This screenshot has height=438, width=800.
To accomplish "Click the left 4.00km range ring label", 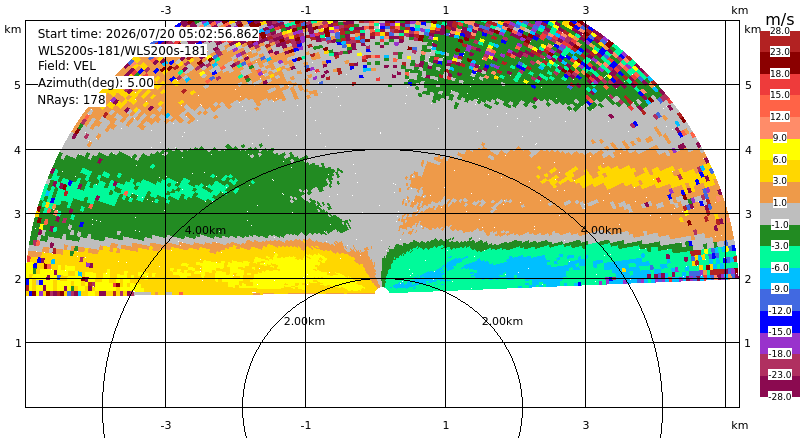I will click(205, 230).
